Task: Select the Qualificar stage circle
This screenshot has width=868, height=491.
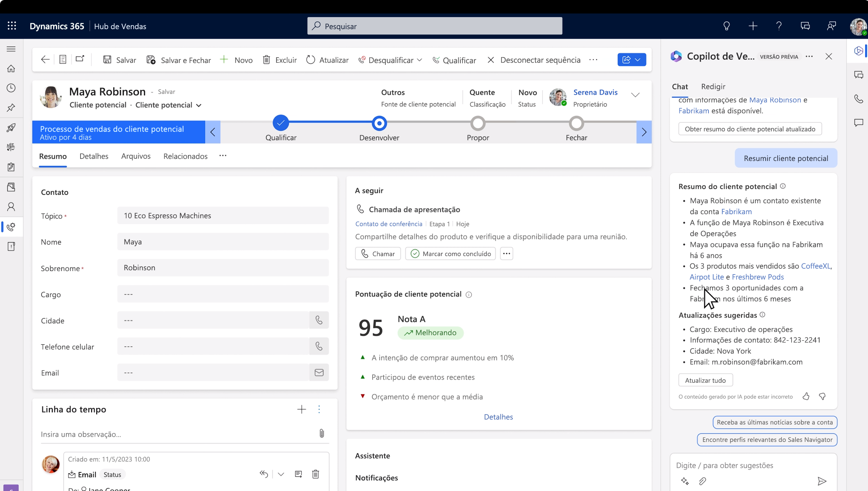Action: pyautogui.click(x=281, y=123)
